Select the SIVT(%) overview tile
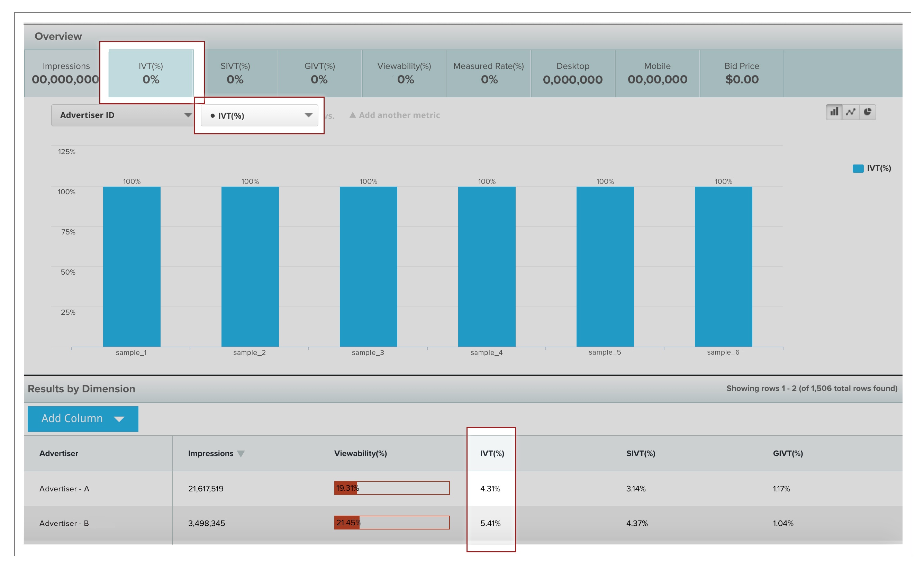 click(x=235, y=73)
